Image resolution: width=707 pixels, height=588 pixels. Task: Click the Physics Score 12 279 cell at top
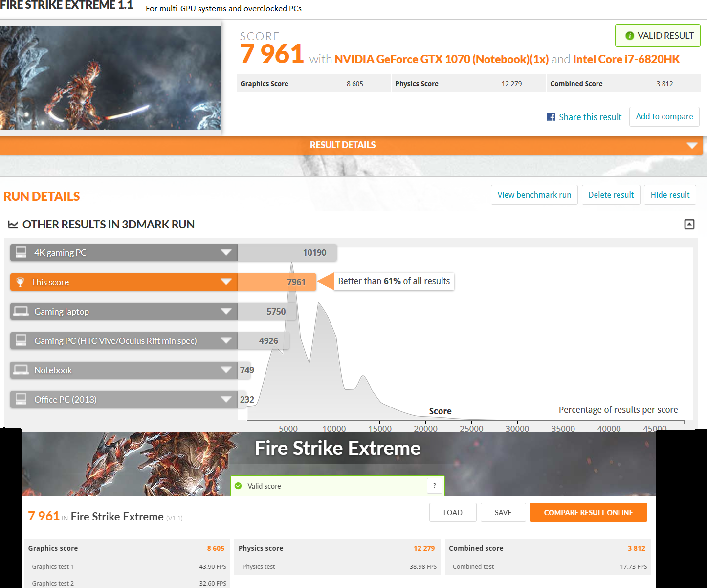click(469, 84)
